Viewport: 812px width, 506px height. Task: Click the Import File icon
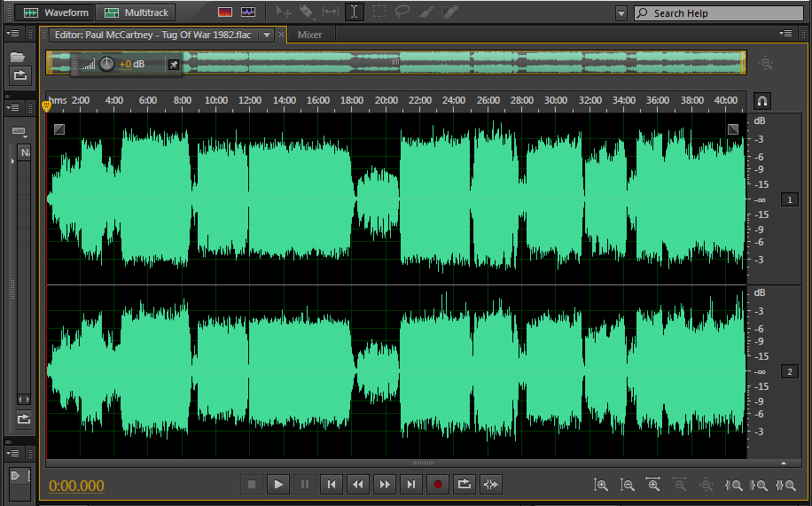[x=20, y=75]
